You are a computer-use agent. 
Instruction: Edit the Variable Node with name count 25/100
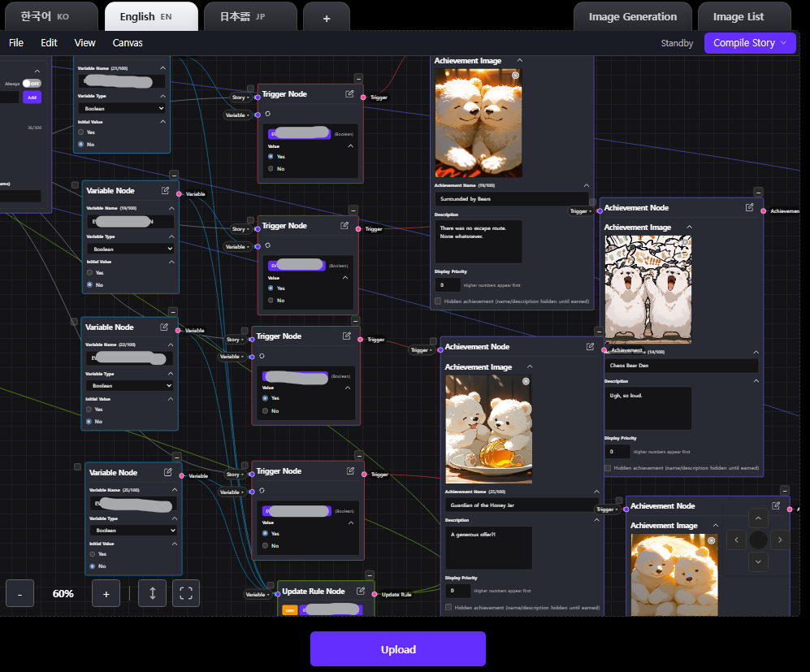pyautogui.click(x=168, y=472)
